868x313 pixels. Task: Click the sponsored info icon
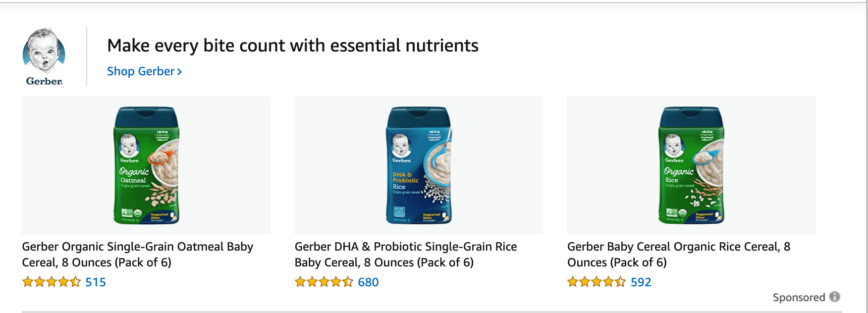[835, 297]
